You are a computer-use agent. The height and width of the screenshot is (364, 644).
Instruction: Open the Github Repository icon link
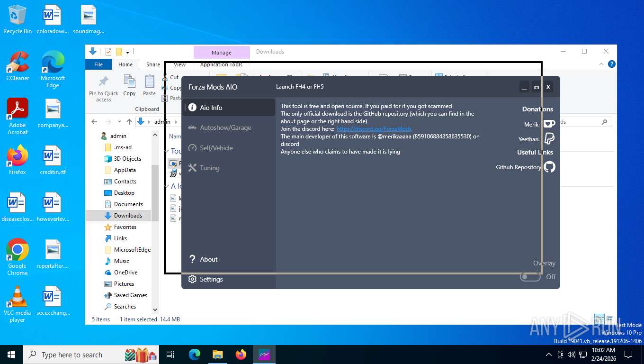[549, 167]
